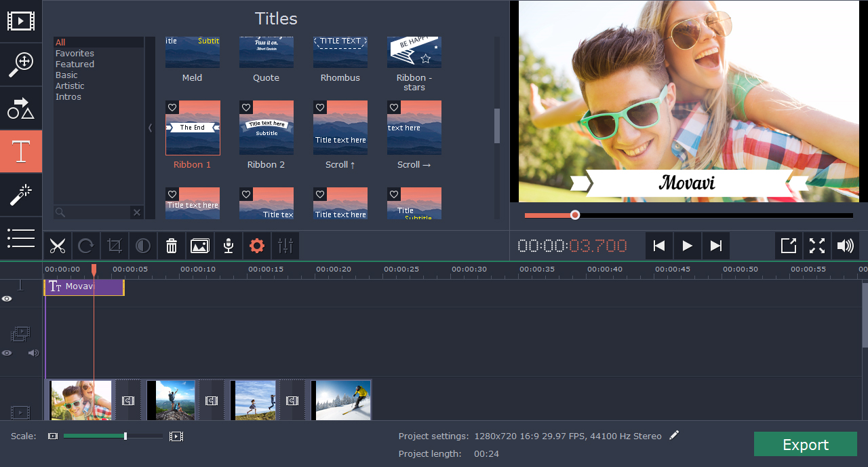
Task: Click the Export button
Action: pyautogui.click(x=805, y=444)
